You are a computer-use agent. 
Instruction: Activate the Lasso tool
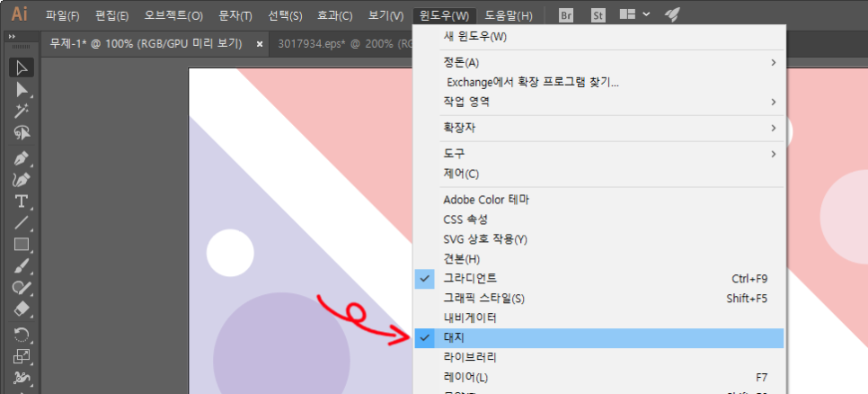[x=22, y=133]
